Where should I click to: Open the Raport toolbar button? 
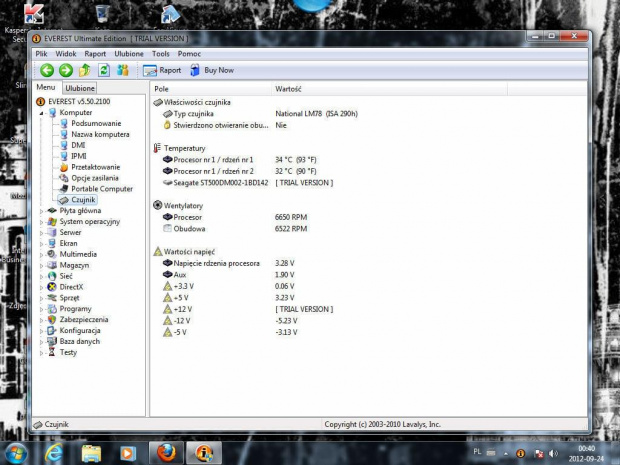[162, 70]
